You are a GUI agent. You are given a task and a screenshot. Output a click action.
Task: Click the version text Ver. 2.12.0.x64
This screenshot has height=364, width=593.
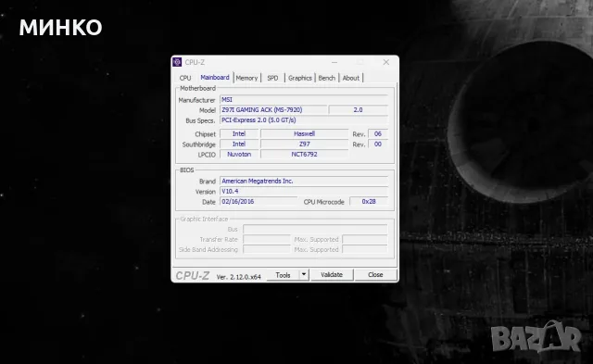click(x=239, y=277)
